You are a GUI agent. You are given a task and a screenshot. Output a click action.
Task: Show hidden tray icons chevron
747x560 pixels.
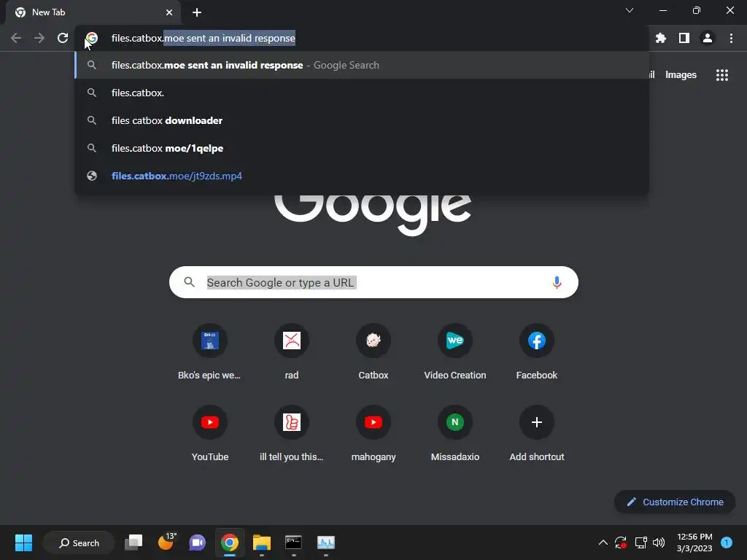603,542
